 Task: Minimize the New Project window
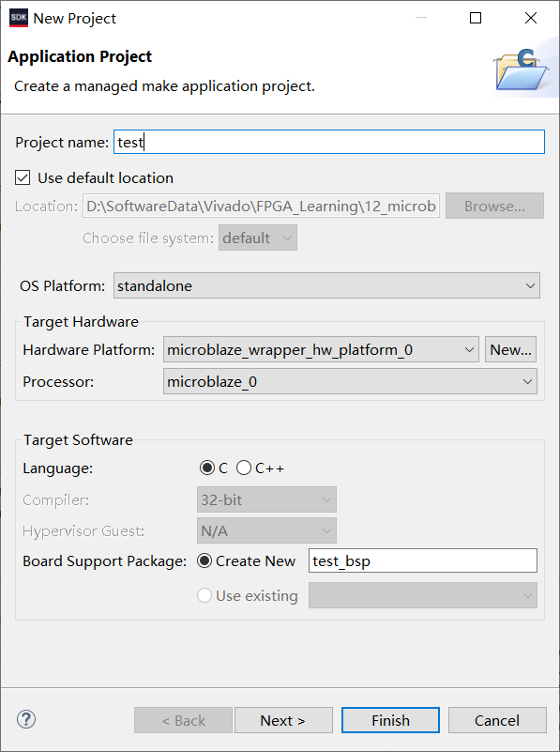coord(421,18)
